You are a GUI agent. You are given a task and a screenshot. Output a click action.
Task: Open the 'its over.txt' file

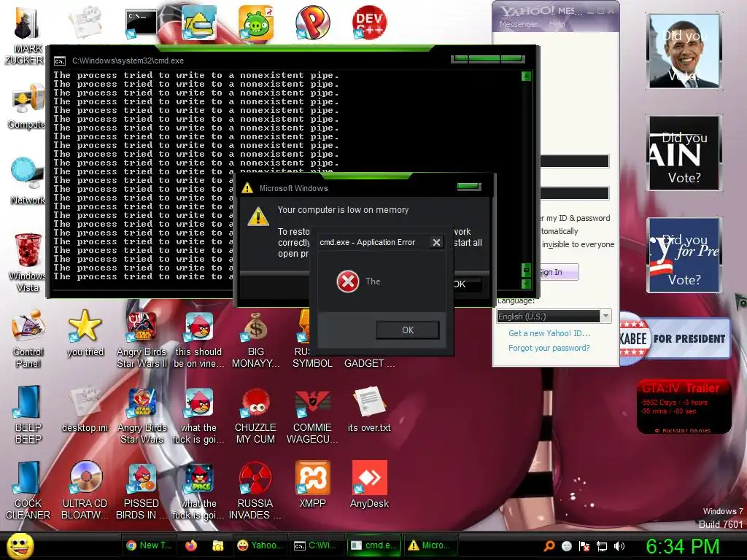coord(369,410)
